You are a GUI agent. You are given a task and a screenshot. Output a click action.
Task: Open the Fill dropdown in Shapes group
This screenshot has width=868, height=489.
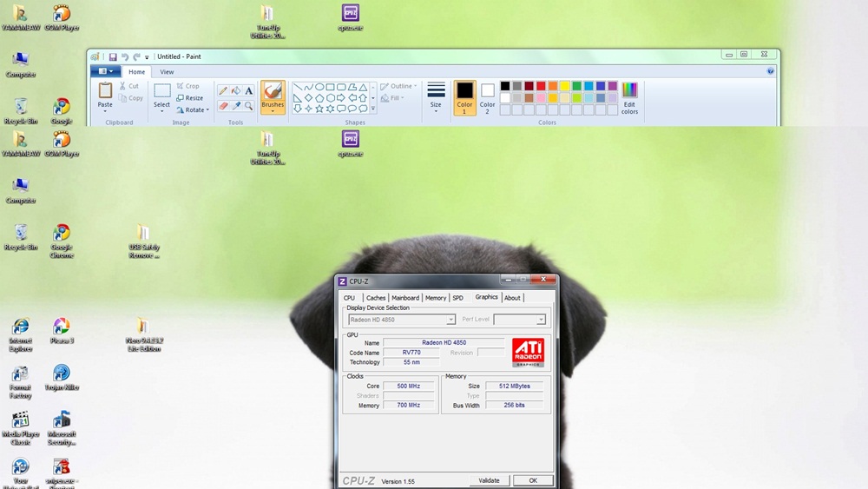point(392,98)
